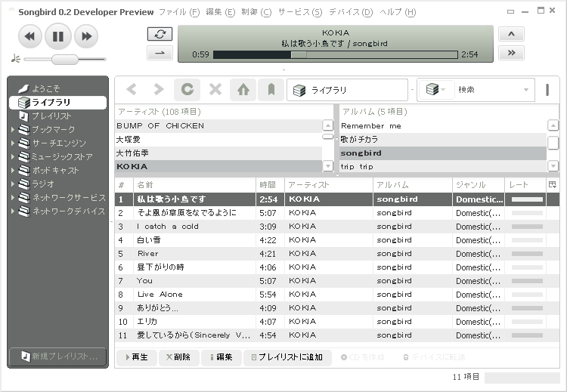
Task: Click the ラジオ folder icon
Action: point(24,184)
